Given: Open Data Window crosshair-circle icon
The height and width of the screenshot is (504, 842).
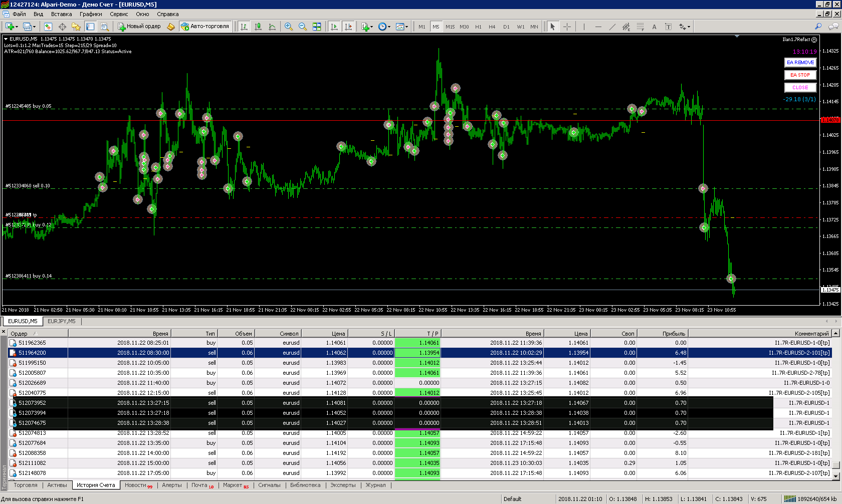Looking at the screenshot, I should pyautogui.click(x=62, y=27).
